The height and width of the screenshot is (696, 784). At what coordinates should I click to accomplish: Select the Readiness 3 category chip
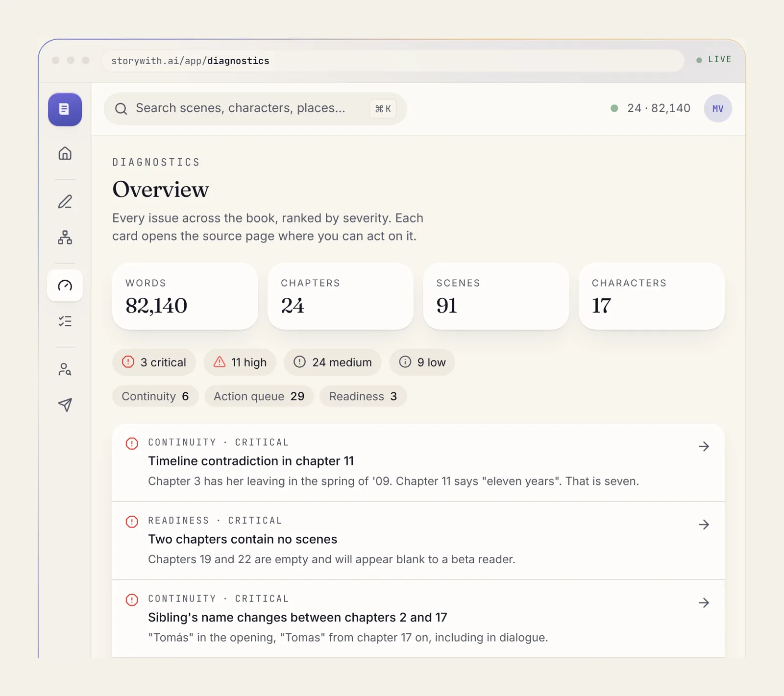(363, 396)
